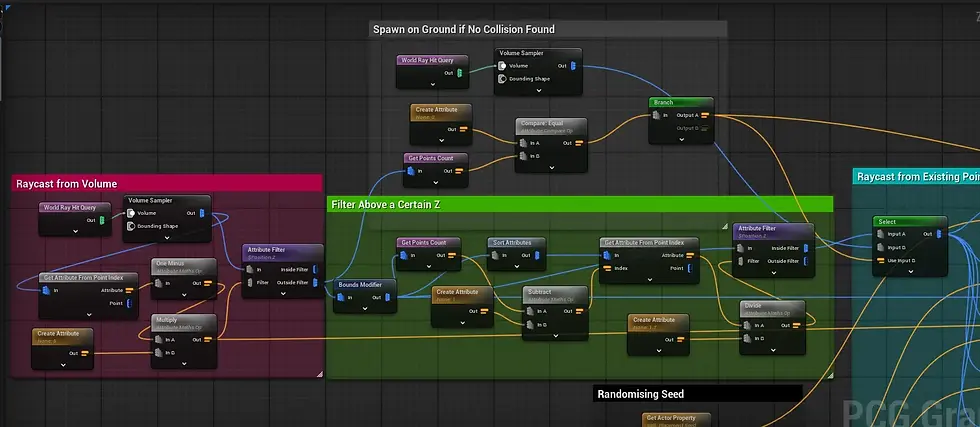Click Out pin of World Ray Hit Query in Raycast from Volume
Screen dimensions: 980x427
pos(102,220)
